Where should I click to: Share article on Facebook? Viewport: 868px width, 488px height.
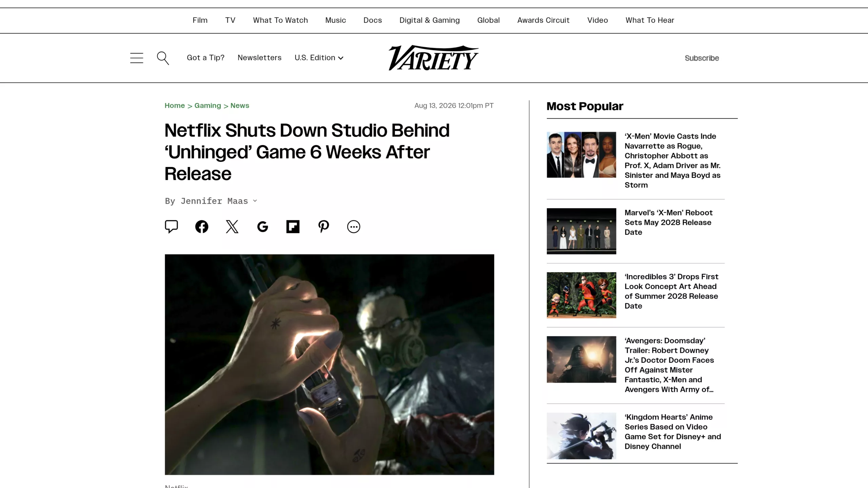coord(202,226)
